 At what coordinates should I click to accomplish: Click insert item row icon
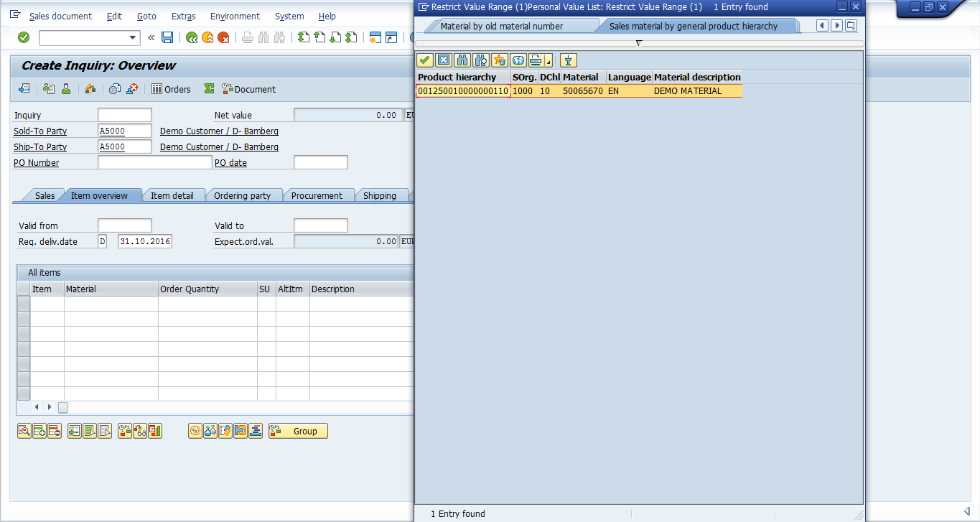tap(39, 431)
